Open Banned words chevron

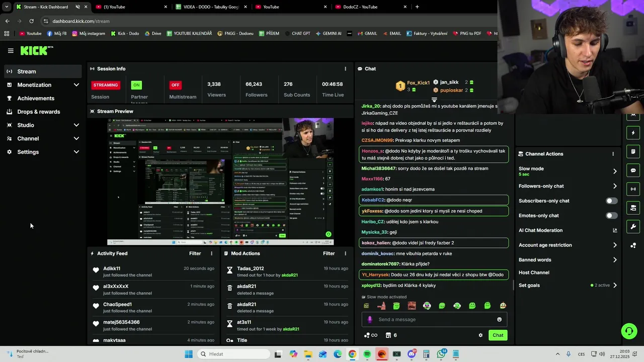point(615,260)
